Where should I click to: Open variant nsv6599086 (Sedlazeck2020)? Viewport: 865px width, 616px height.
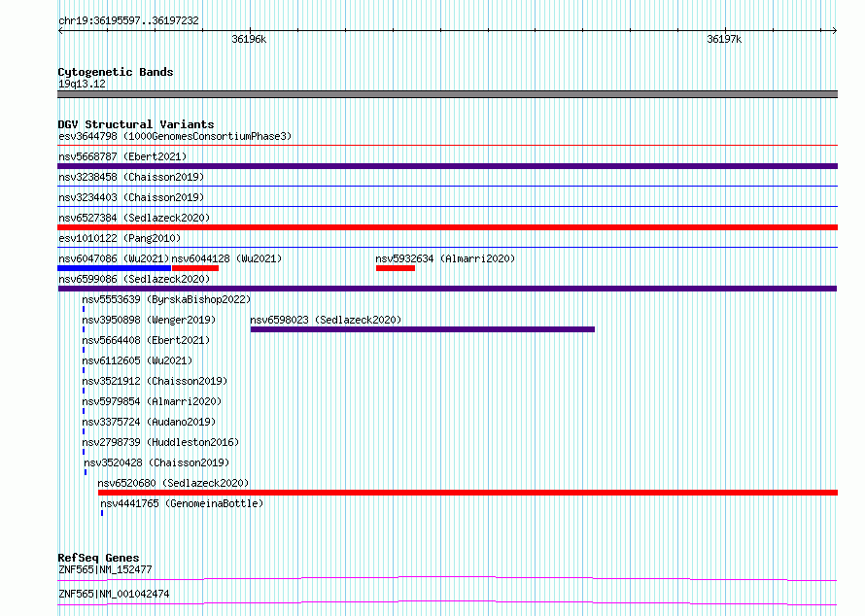coord(134,279)
